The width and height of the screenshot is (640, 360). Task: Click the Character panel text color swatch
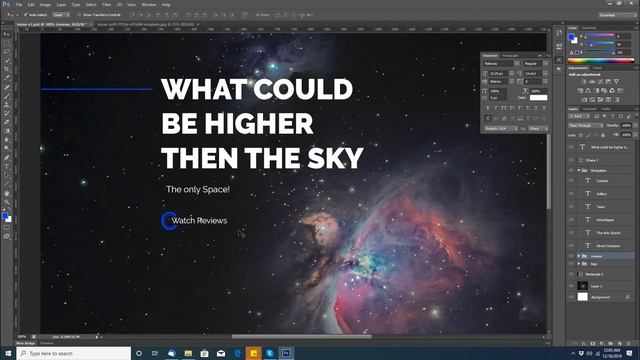[538, 98]
